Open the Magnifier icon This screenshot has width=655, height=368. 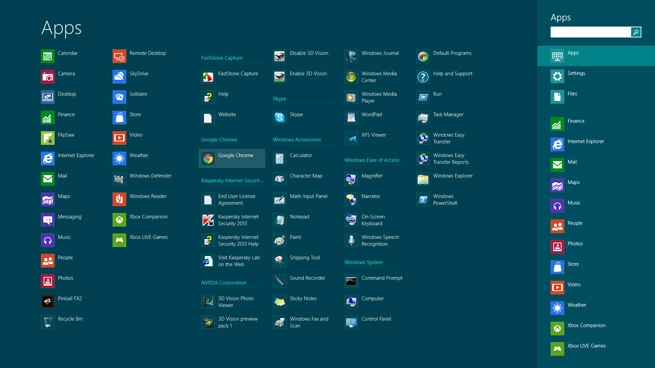tap(351, 179)
